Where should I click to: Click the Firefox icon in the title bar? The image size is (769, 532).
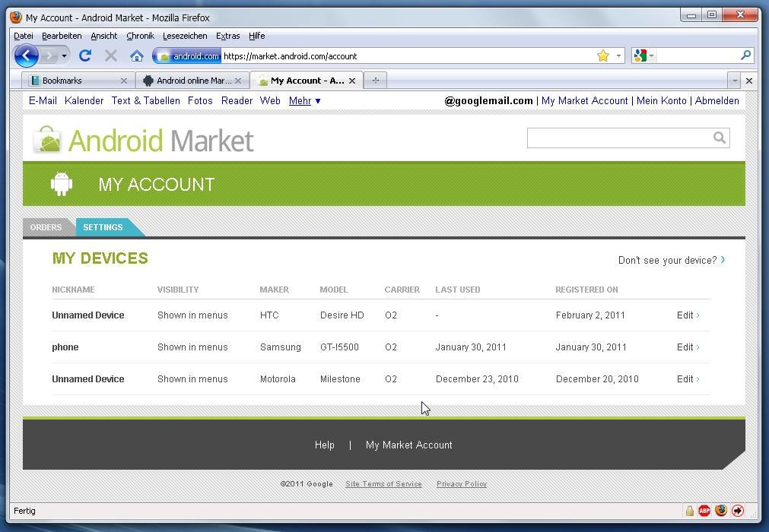click(16, 17)
